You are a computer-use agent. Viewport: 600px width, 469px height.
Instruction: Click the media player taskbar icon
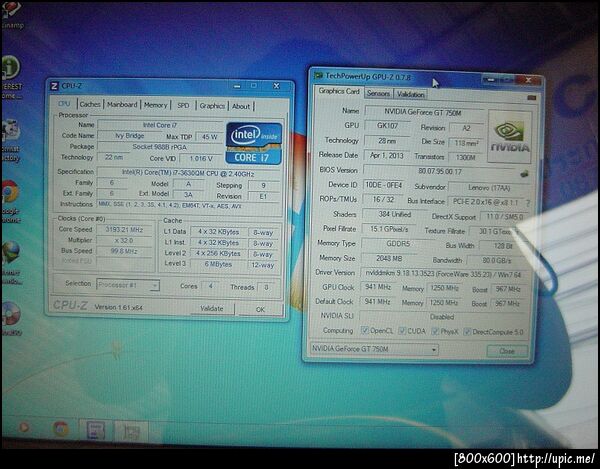point(24,427)
